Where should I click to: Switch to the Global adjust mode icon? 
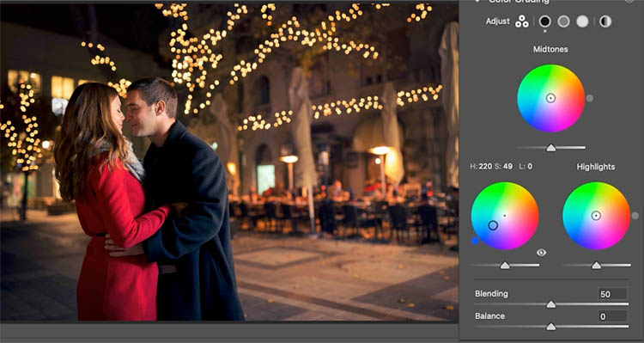[x=605, y=21]
